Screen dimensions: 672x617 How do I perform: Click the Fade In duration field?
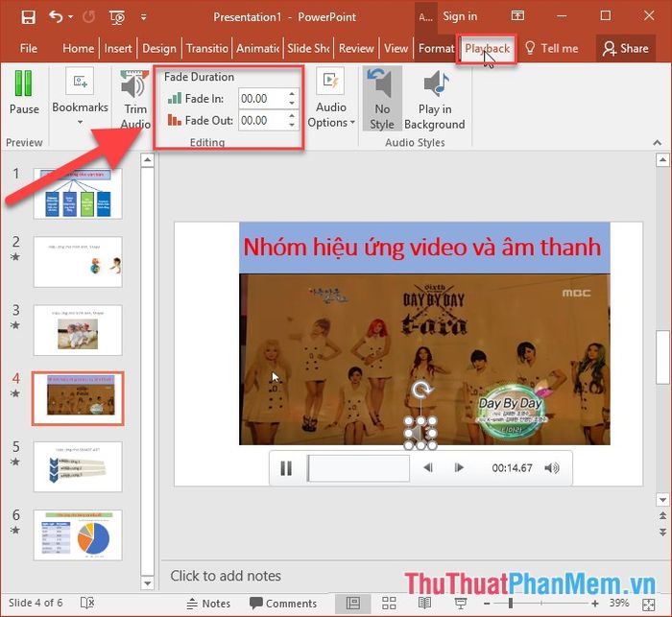point(261,99)
